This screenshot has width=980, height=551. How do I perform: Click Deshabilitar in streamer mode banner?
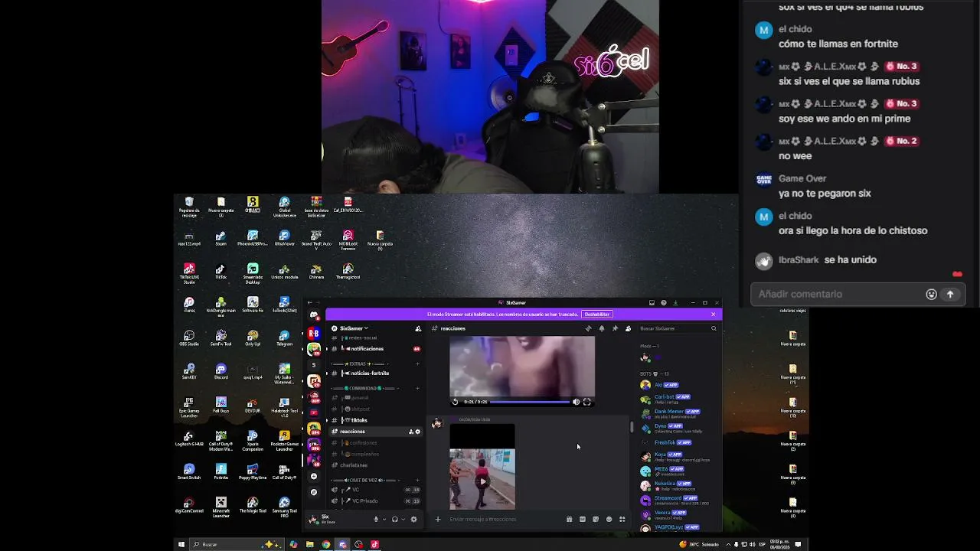pos(597,315)
